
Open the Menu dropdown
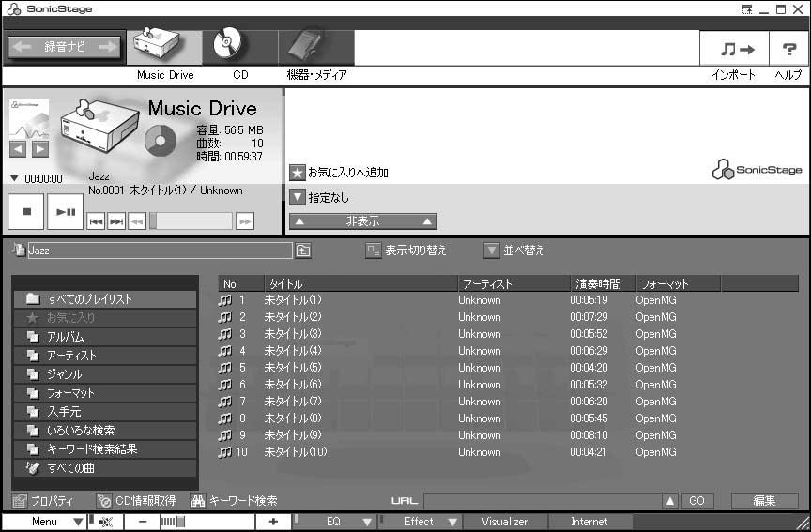coord(44,522)
